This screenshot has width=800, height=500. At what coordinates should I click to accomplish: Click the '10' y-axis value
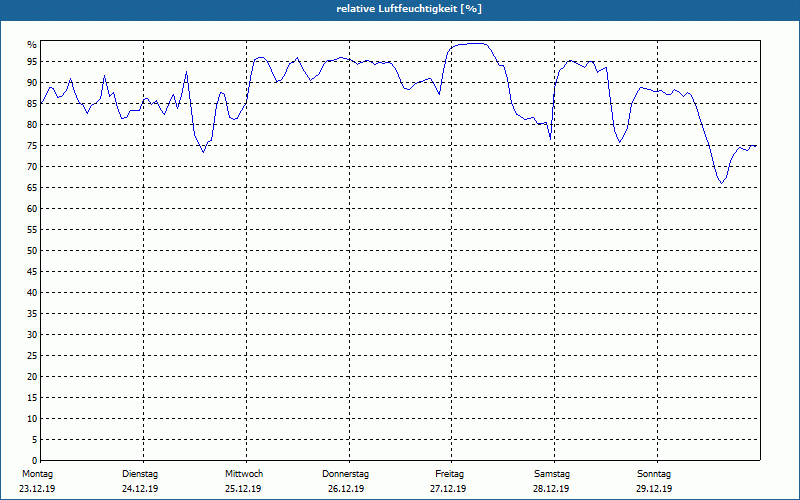tap(32, 419)
